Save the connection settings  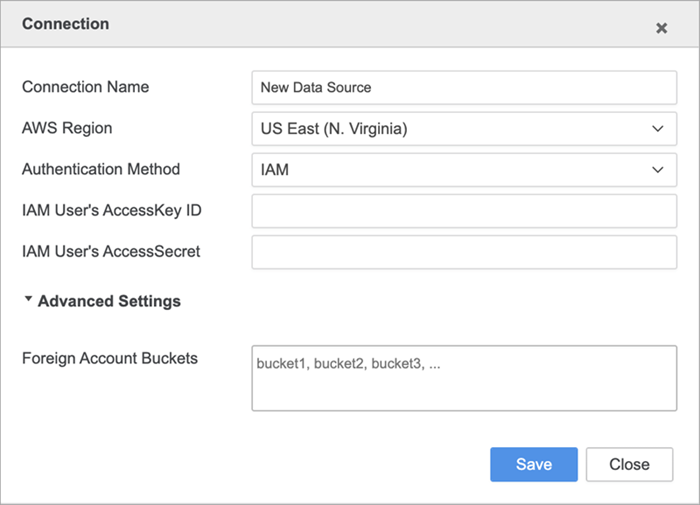534,464
